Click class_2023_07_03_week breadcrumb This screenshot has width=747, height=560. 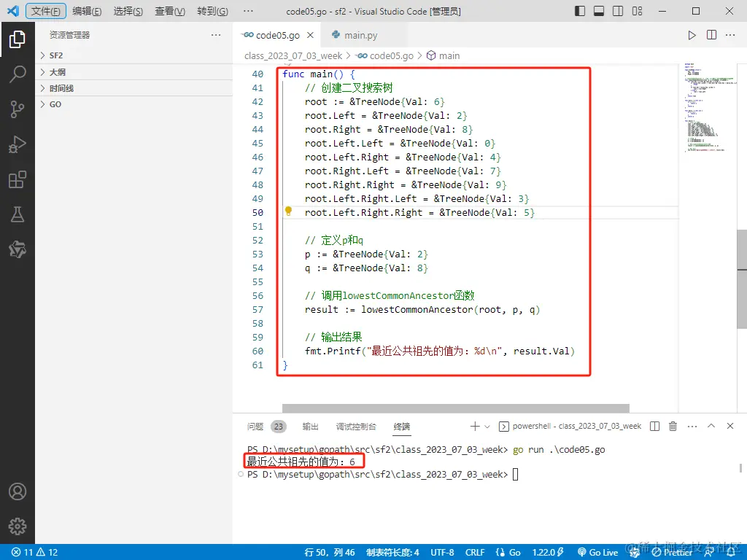[x=293, y=55]
